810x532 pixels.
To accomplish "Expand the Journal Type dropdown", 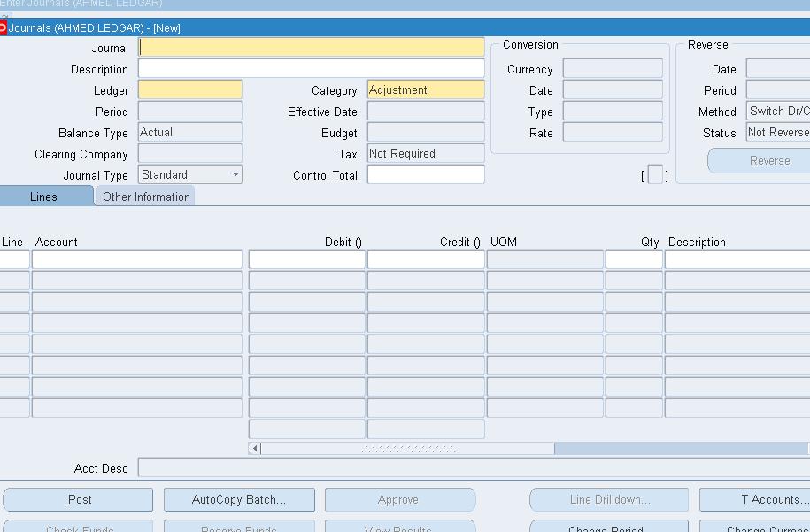I will click(x=235, y=175).
